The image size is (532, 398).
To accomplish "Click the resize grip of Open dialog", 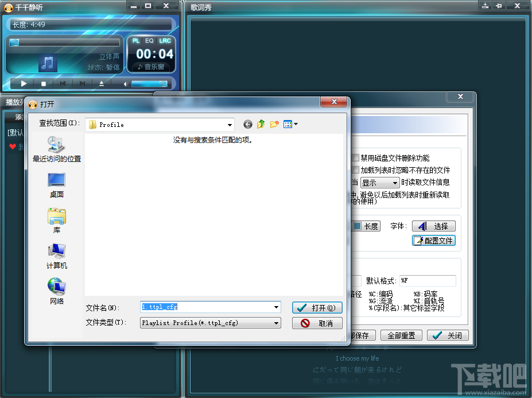I will (343, 338).
